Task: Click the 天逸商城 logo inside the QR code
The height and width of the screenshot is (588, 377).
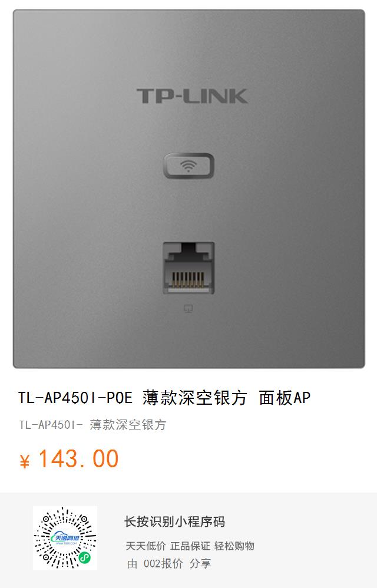Action: 65,538
